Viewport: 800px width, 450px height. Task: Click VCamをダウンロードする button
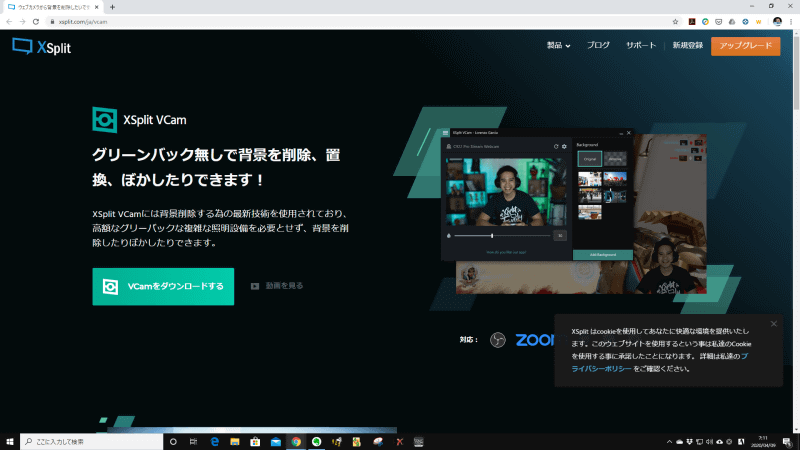(x=163, y=287)
